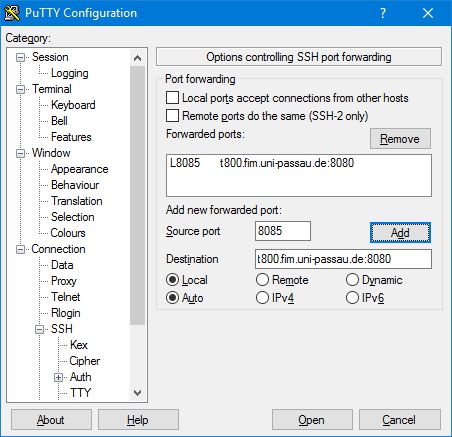
Task: Enable remote ports do the same checkbox
Action: click(x=172, y=116)
